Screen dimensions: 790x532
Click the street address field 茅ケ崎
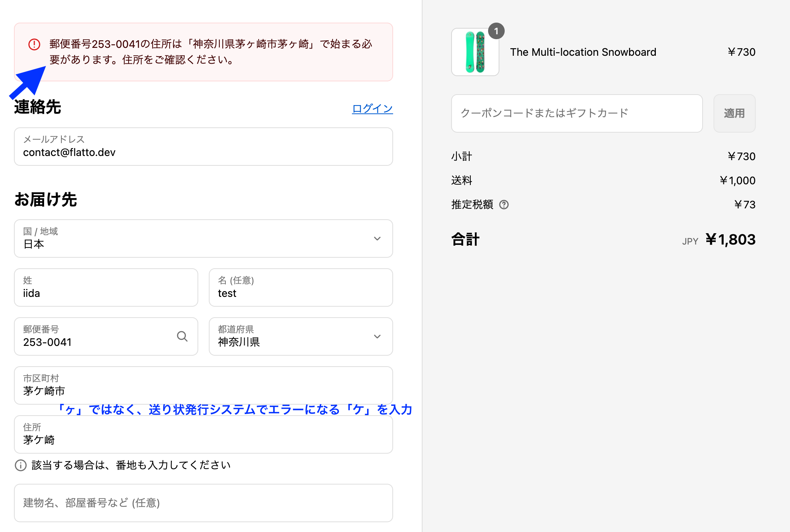pyautogui.click(x=203, y=434)
